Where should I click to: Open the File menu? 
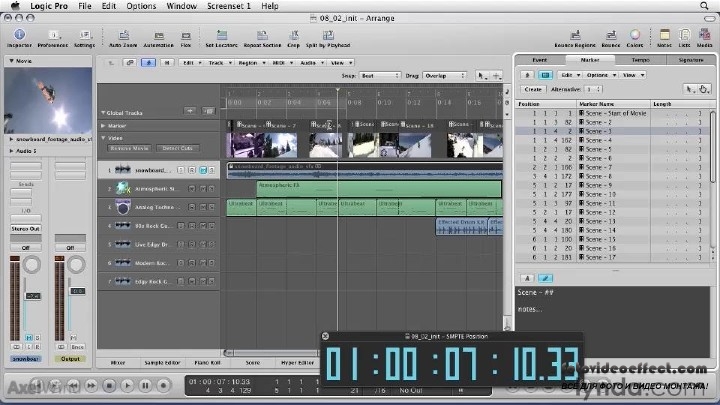pyautogui.click(x=84, y=6)
